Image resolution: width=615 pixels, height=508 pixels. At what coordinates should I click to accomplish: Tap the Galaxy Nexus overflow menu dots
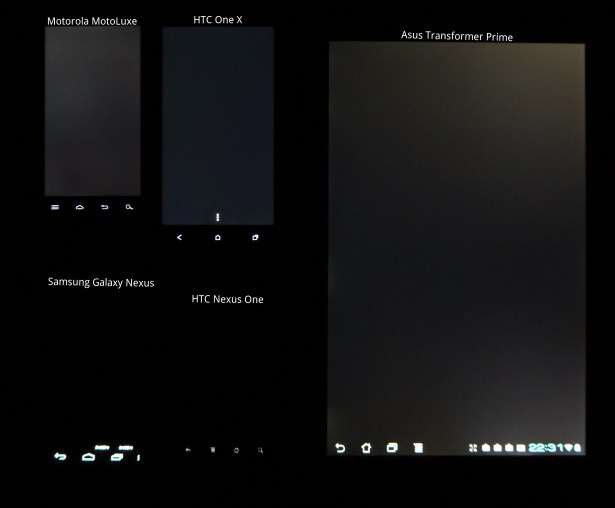pyautogui.click(x=138, y=457)
